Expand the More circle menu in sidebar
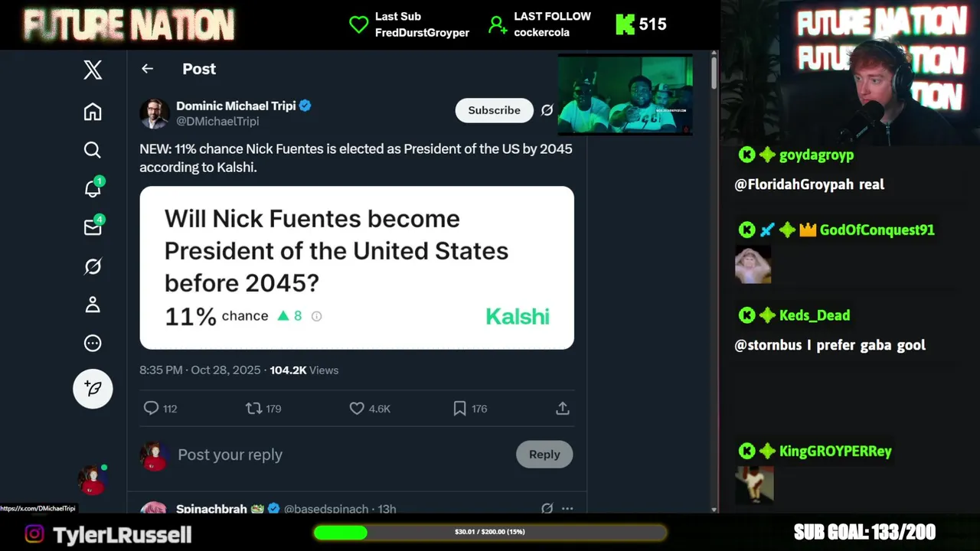980x551 pixels. (x=93, y=343)
